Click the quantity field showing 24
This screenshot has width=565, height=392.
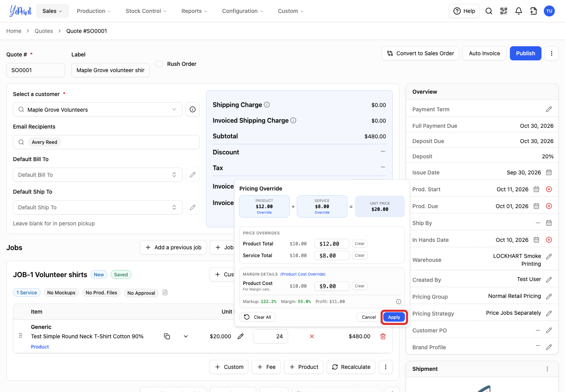coord(270,336)
